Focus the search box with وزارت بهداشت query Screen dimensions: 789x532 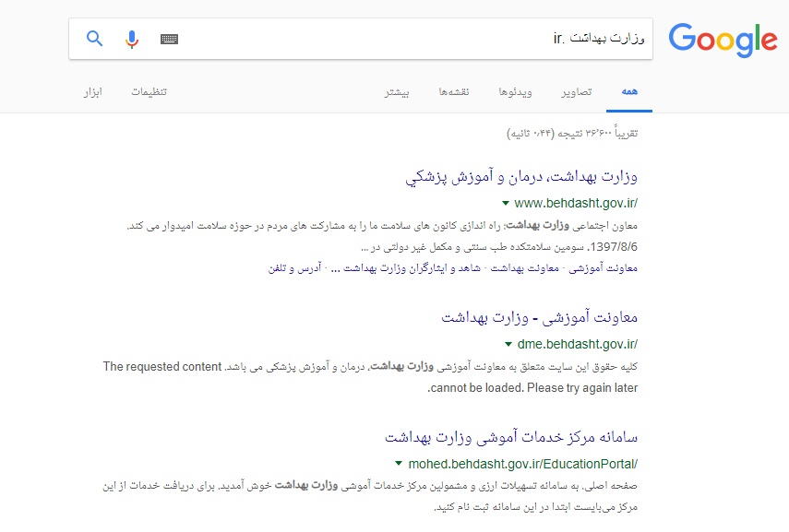tap(360, 39)
